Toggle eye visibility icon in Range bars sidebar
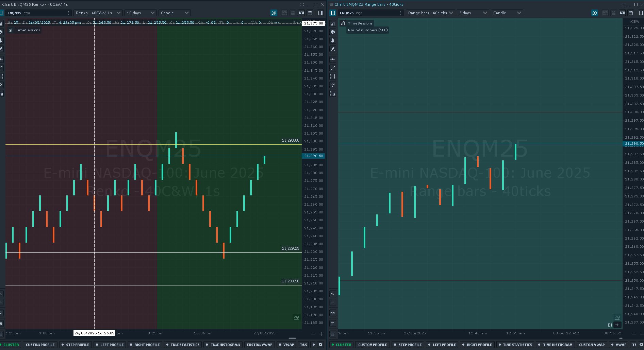Image resolution: width=644 pixels, height=350 pixels. (x=333, y=313)
